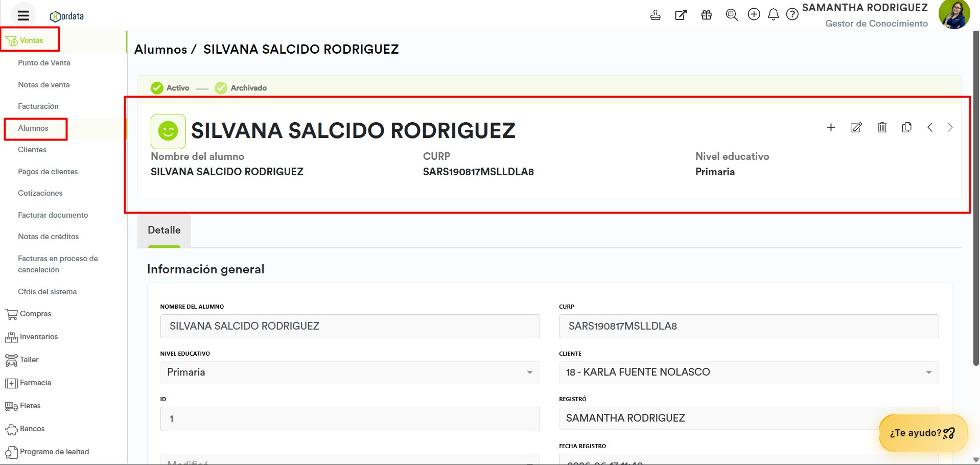Viewport: 980px width, 465px height.
Task: Expand the Bancos module
Action: [x=25, y=429]
